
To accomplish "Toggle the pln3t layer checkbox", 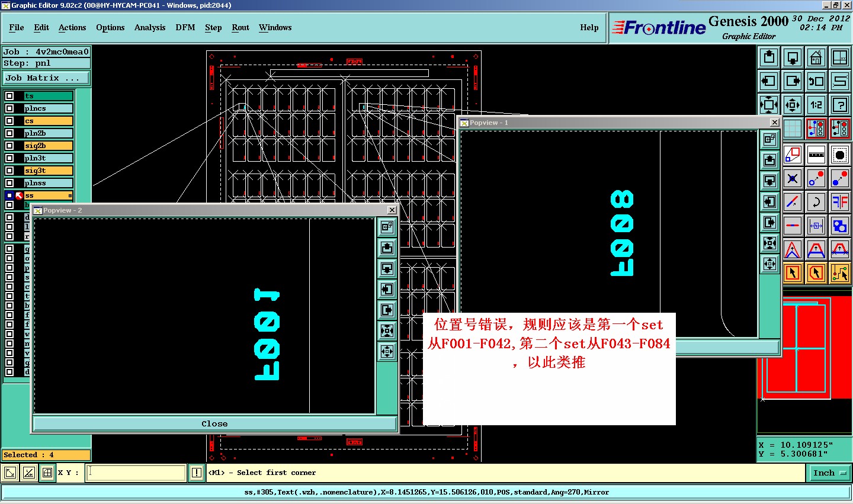I will pyautogui.click(x=9, y=158).
